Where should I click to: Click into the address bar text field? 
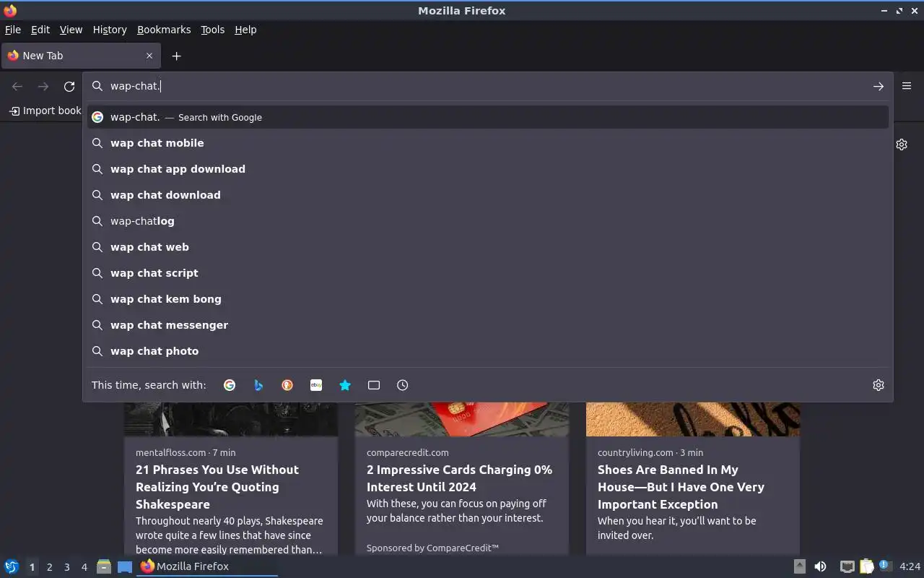[x=487, y=86]
